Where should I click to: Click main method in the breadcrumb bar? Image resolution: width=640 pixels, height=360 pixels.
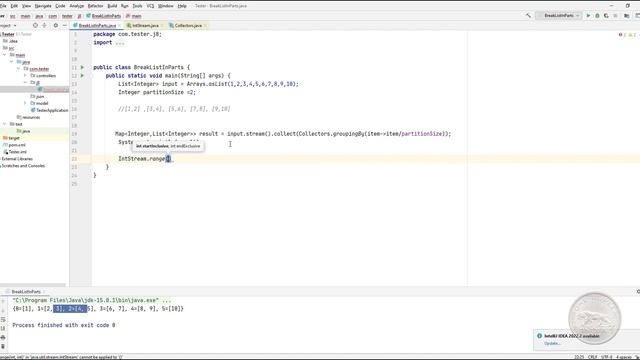134,16
